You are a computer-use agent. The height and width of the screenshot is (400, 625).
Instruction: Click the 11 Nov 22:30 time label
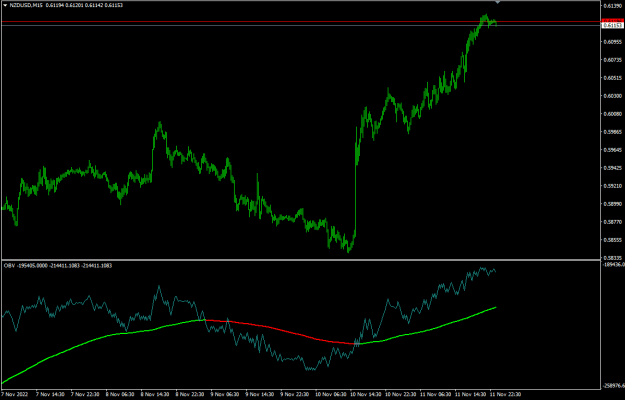[505, 394]
